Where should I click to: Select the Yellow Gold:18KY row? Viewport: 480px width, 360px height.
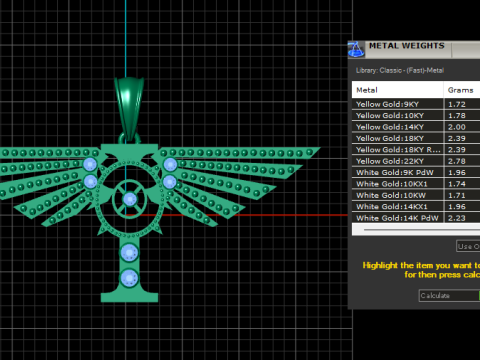[416, 138]
